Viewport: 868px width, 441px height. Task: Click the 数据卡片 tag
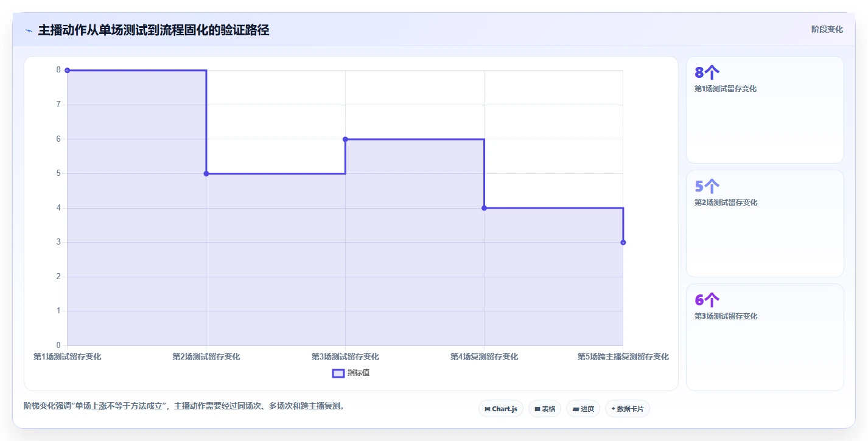click(x=628, y=409)
